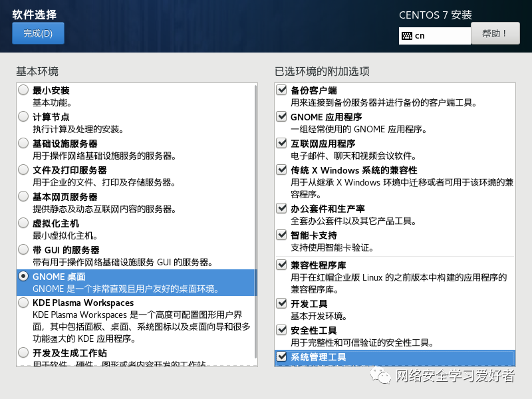Select 基本网页服务器 radio button
This screenshot has width=532, height=399.
click(x=23, y=196)
